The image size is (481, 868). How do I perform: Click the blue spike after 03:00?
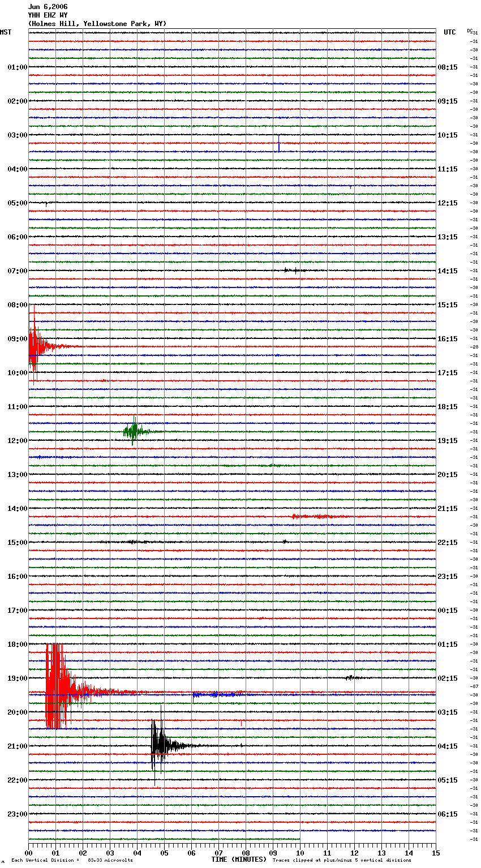[x=278, y=143]
